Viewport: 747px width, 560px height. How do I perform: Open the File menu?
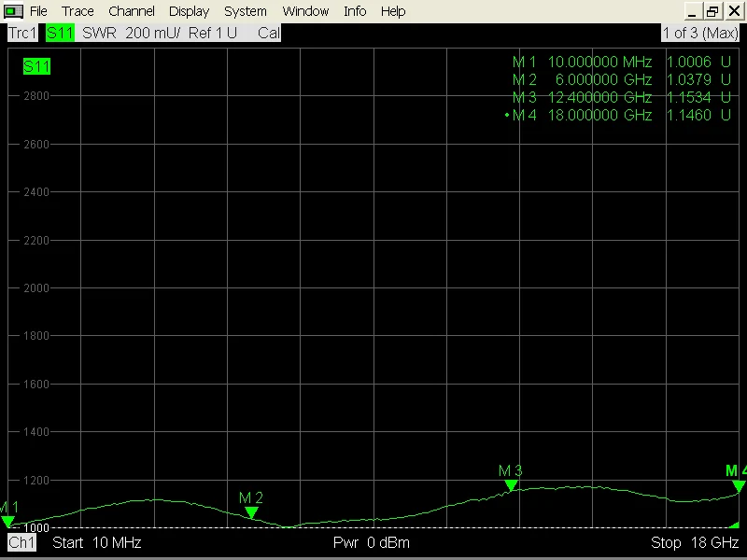click(38, 11)
